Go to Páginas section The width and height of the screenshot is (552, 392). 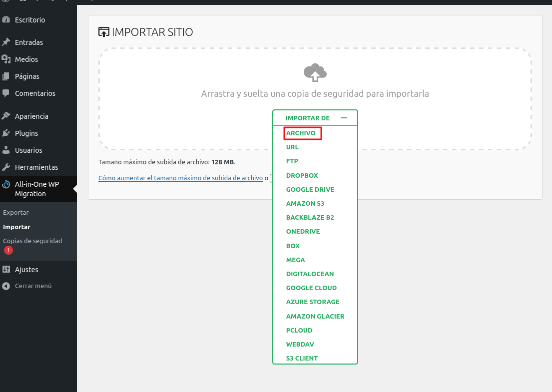[27, 76]
